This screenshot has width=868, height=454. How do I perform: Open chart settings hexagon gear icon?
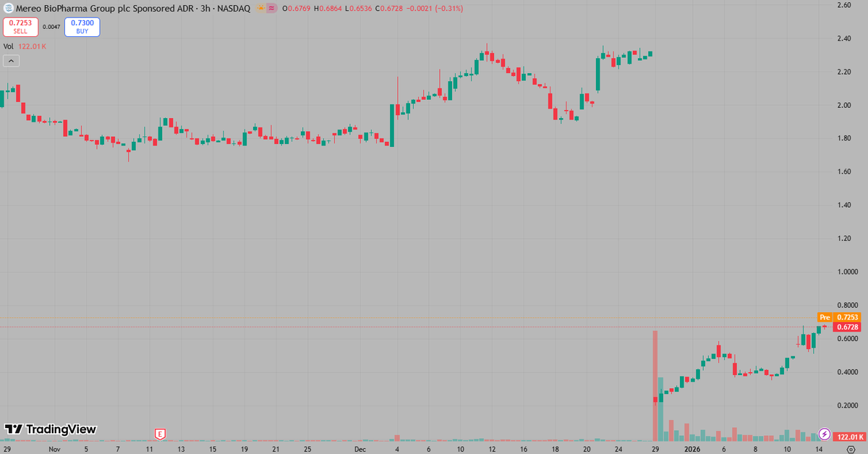click(x=851, y=449)
